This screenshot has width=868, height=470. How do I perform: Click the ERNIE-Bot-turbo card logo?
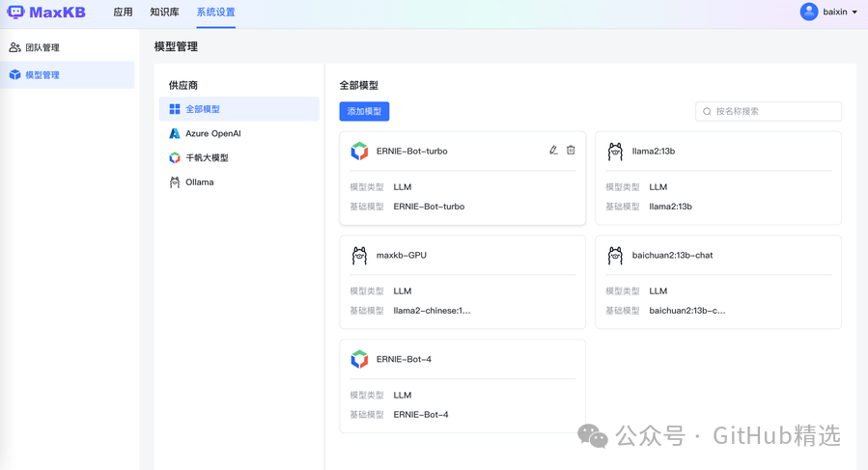(x=359, y=152)
